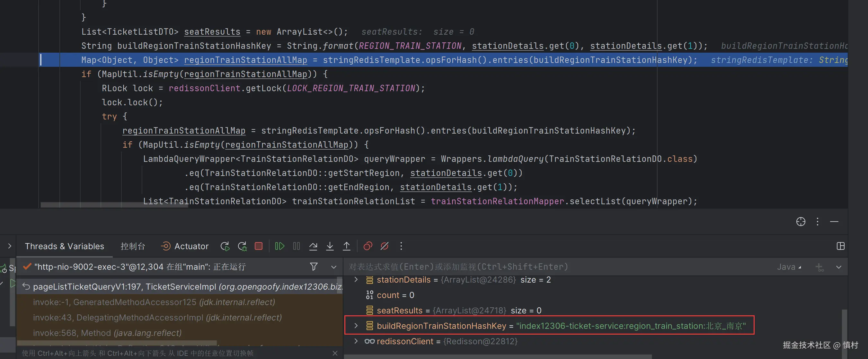Click the frames filter funnel icon
Viewport: 868px width, 359px height.
314,267
